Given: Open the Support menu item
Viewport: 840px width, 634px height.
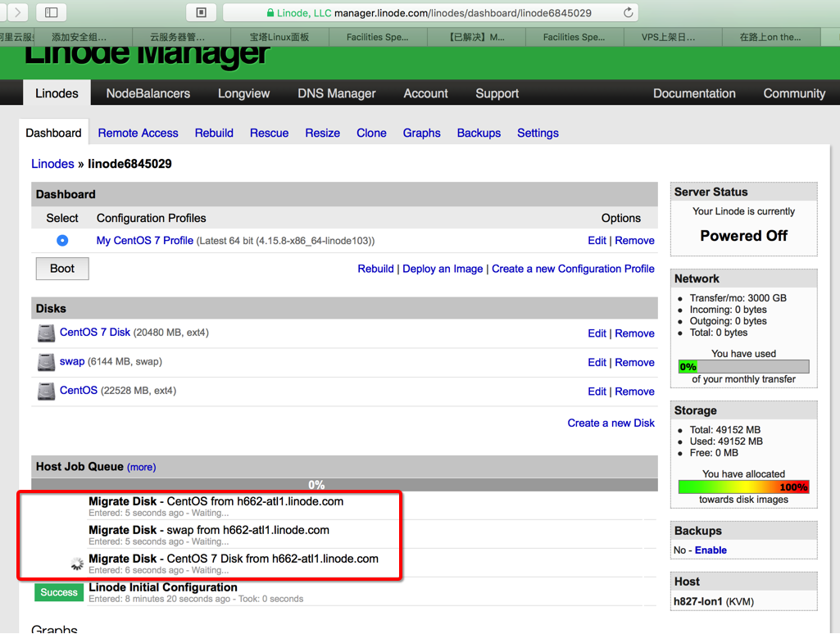Looking at the screenshot, I should click(x=497, y=93).
